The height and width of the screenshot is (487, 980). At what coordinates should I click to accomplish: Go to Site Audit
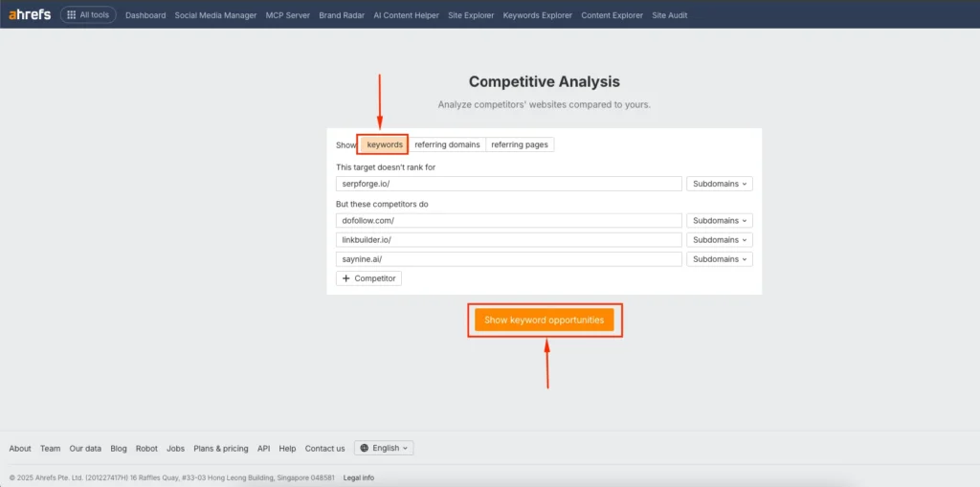pyautogui.click(x=669, y=15)
